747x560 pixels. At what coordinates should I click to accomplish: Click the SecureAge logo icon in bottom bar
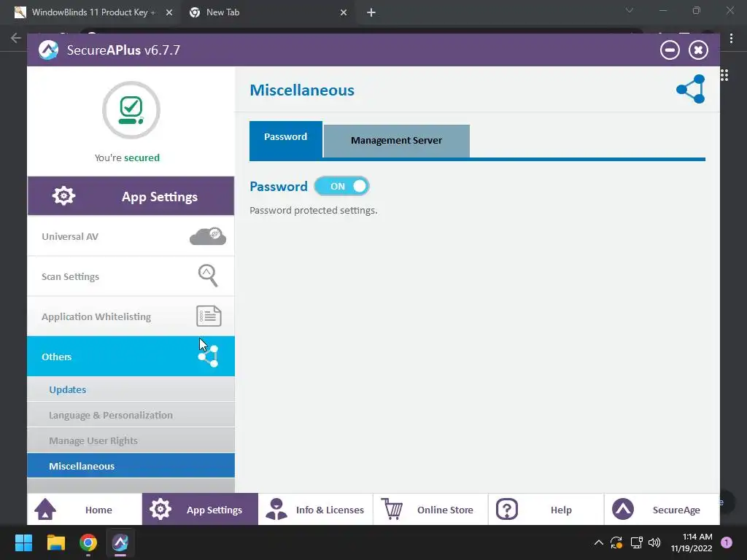(623, 510)
